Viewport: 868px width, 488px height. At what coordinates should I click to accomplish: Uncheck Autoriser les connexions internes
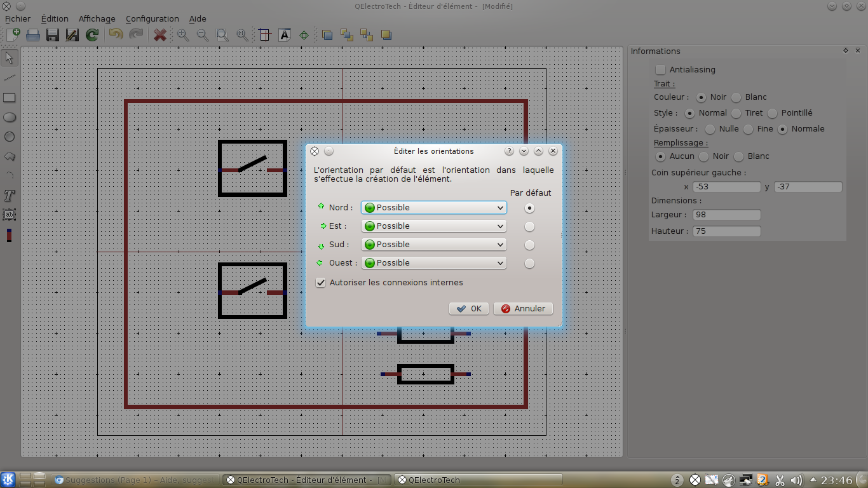(321, 283)
